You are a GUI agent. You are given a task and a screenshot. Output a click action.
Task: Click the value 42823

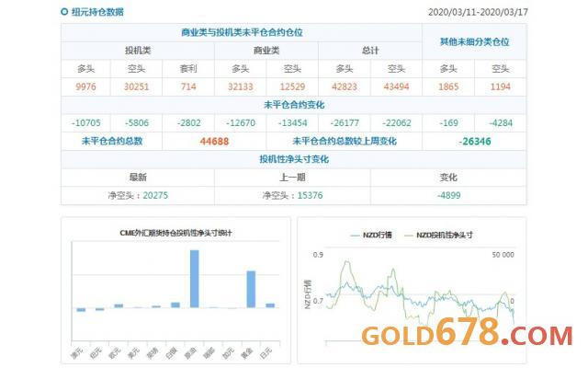tap(345, 86)
